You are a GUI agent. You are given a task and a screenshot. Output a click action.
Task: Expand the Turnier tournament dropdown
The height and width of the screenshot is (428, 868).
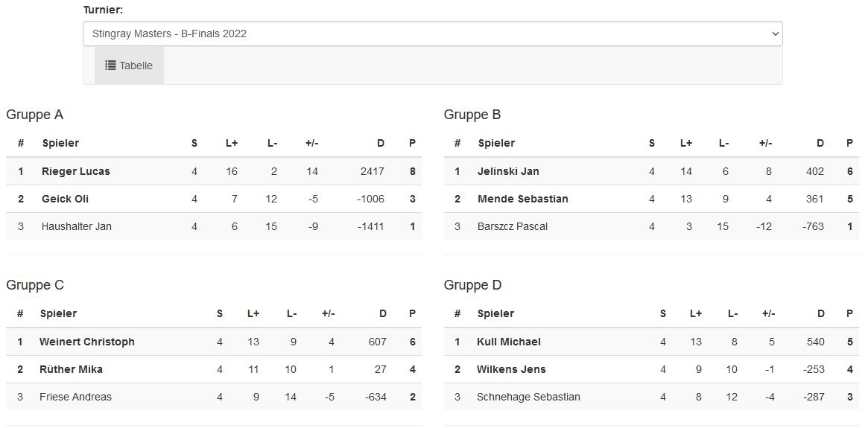pos(432,33)
